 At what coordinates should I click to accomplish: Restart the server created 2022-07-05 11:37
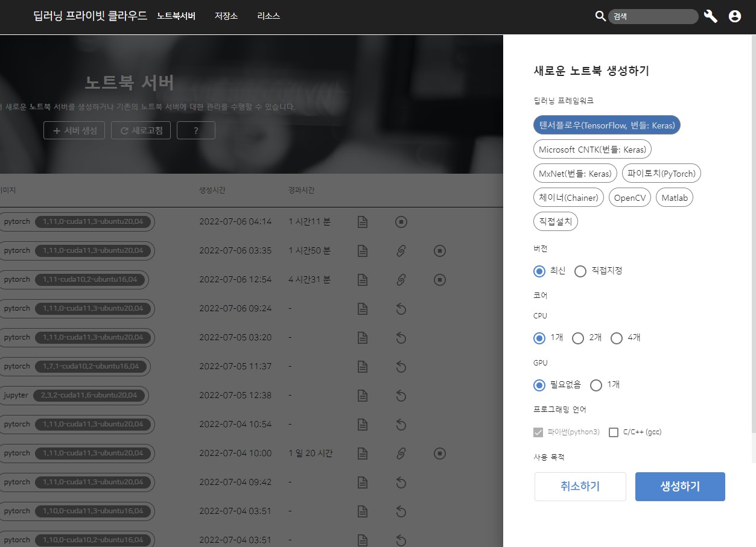coord(401,367)
